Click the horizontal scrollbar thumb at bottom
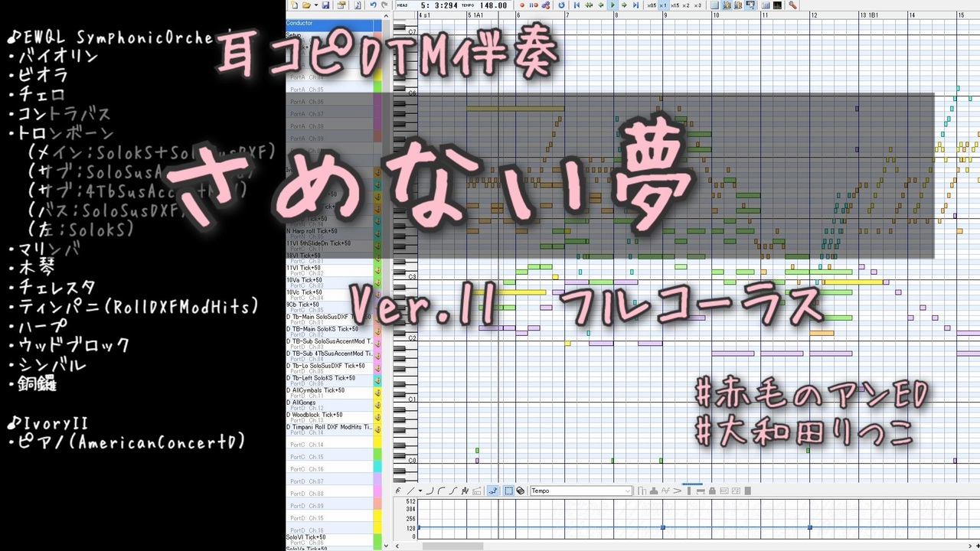The width and height of the screenshot is (980, 551). (x=452, y=546)
